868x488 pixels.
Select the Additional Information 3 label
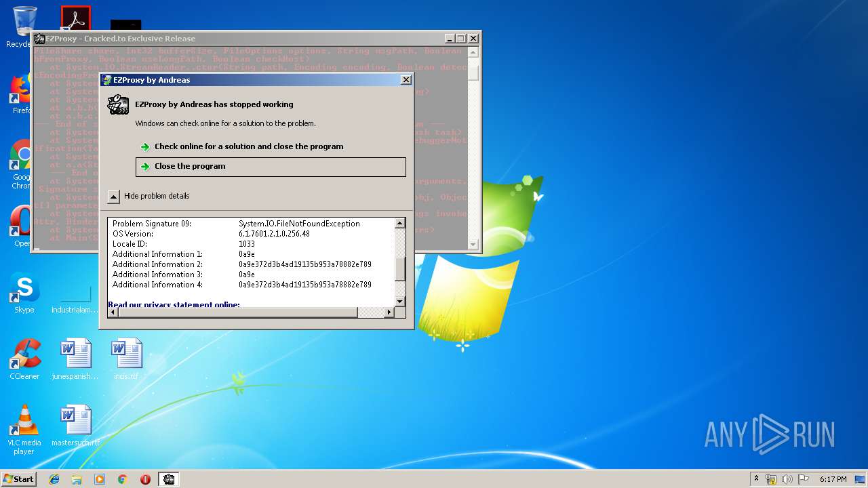click(x=157, y=274)
